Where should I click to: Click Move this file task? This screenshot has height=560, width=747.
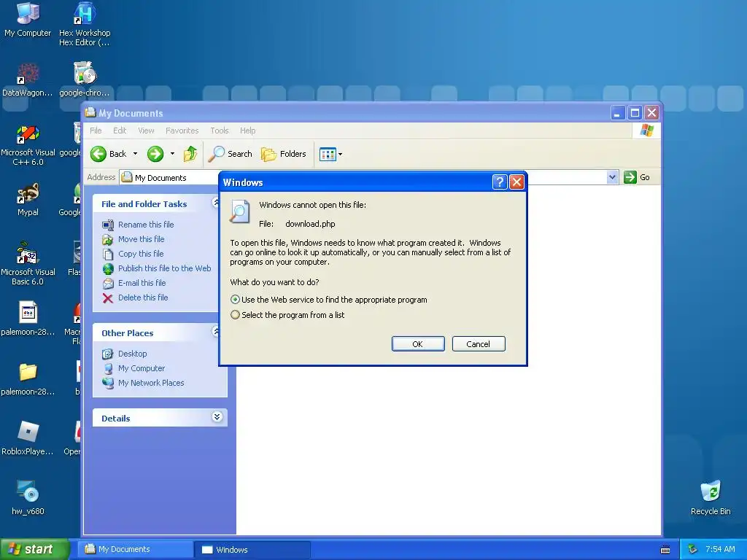(x=141, y=239)
